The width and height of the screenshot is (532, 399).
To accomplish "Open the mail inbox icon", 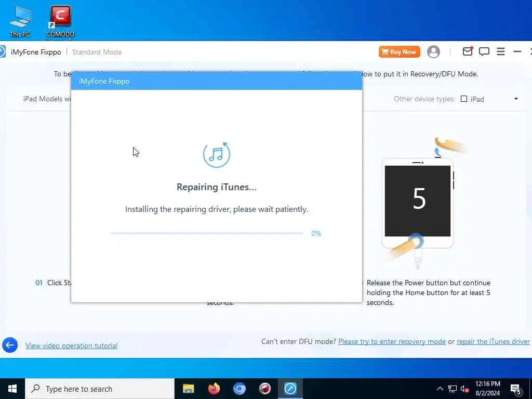I will [468, 51].
